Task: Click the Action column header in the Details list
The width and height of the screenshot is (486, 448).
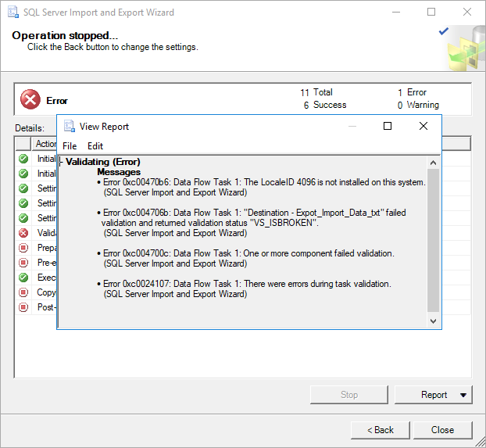Action: (44, 144)
